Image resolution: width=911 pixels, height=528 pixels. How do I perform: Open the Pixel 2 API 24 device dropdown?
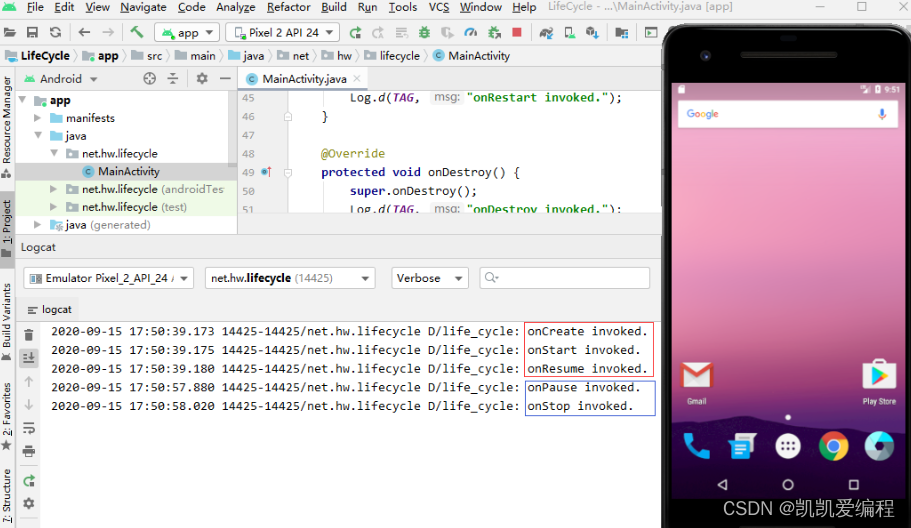(282, 33)
